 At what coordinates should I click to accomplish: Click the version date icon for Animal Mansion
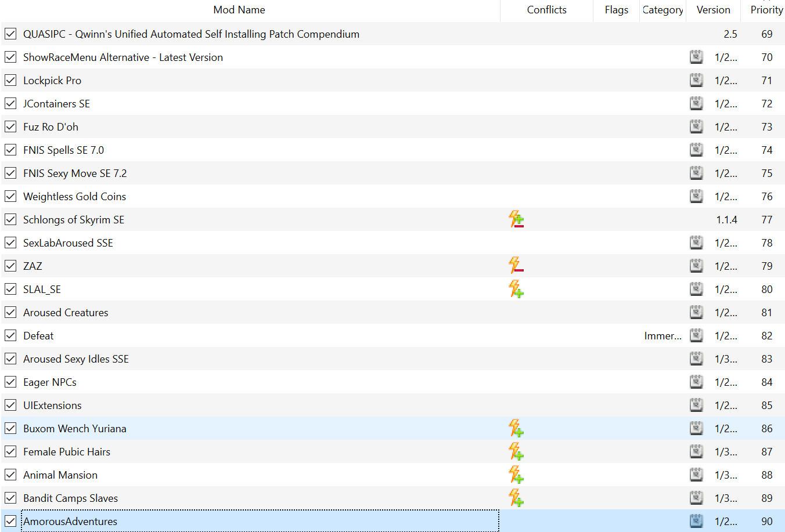tap(696, 475)
